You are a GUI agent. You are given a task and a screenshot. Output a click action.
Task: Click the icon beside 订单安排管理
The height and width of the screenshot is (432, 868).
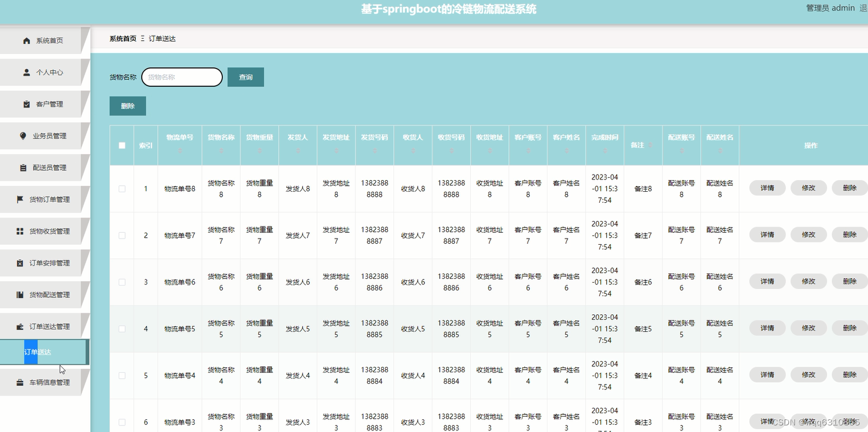pyautogui.click(x=20, y=263)
